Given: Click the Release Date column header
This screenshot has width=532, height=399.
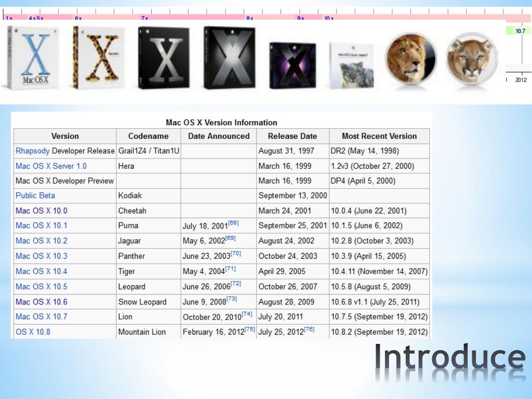Looking at the screenshot, I should [x=292, y=136].
